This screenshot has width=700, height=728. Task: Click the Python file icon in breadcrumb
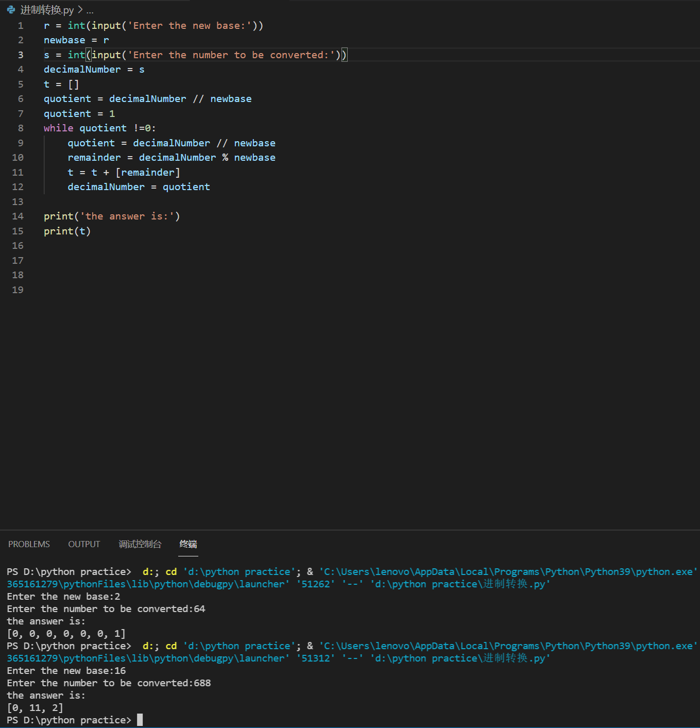coord(11,10)
